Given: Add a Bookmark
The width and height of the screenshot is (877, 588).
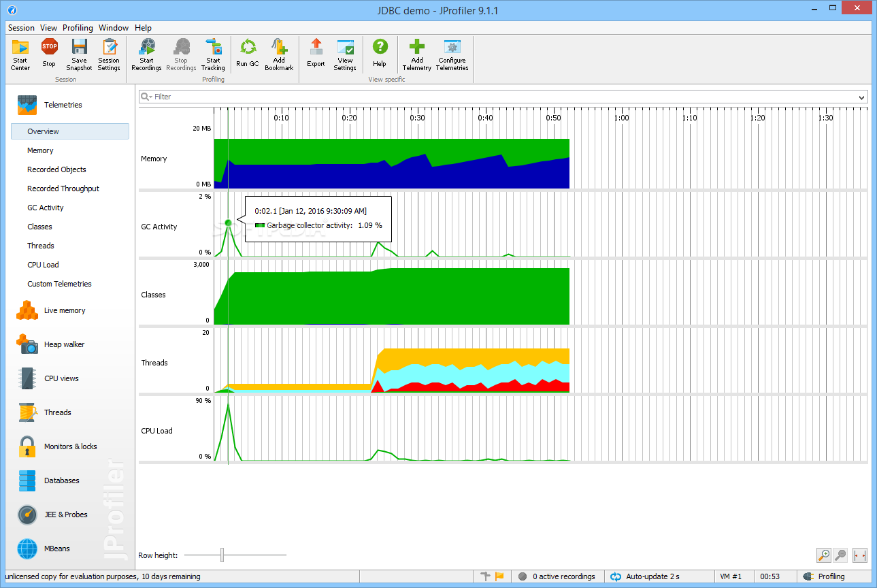Looking at the screenshot, I should [x=279, y=54].
